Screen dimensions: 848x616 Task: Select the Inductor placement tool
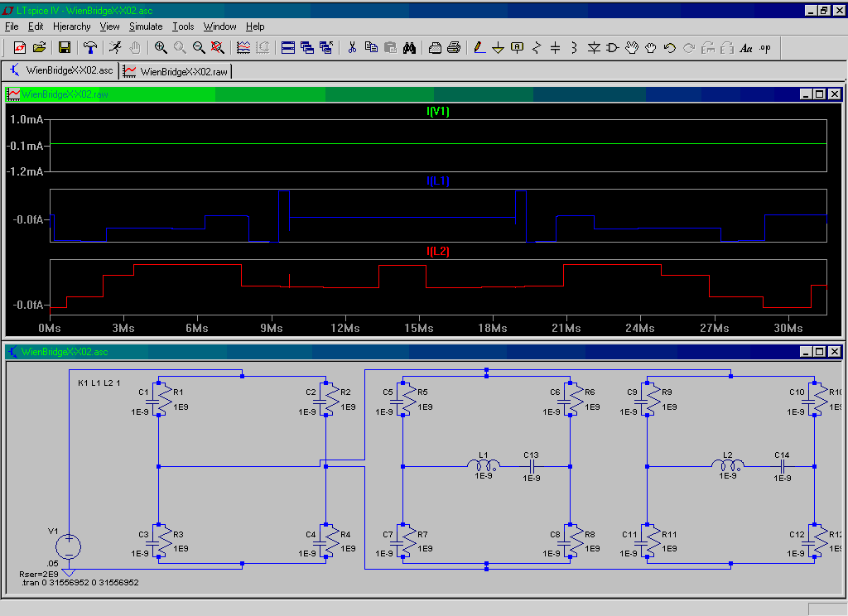click(x=574, y=48)
